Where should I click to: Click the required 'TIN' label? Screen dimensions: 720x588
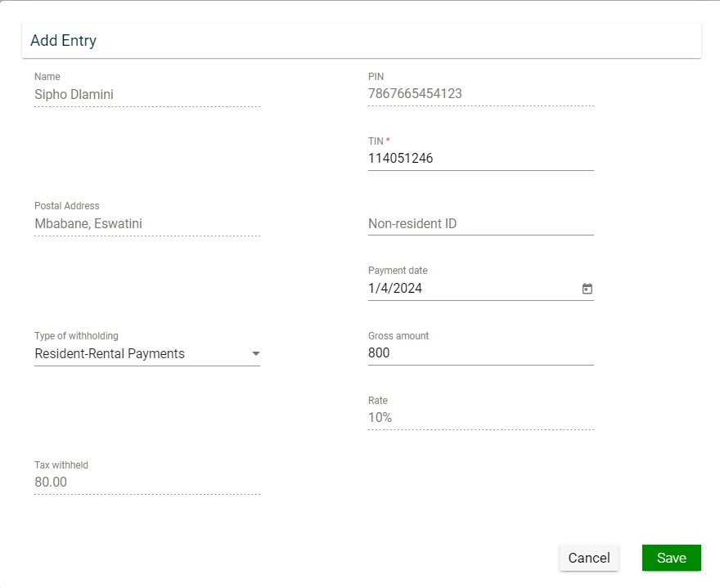(x=376, y=141)
